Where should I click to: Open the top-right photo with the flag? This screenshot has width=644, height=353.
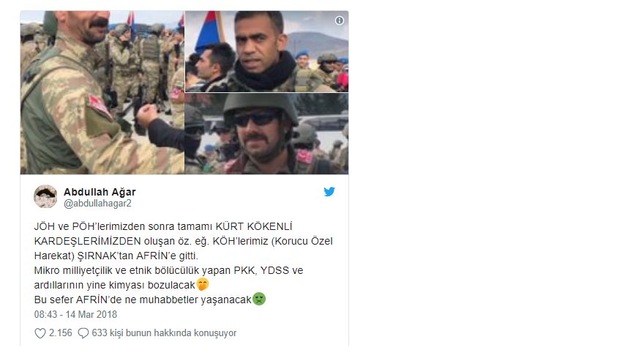point(266,51)
